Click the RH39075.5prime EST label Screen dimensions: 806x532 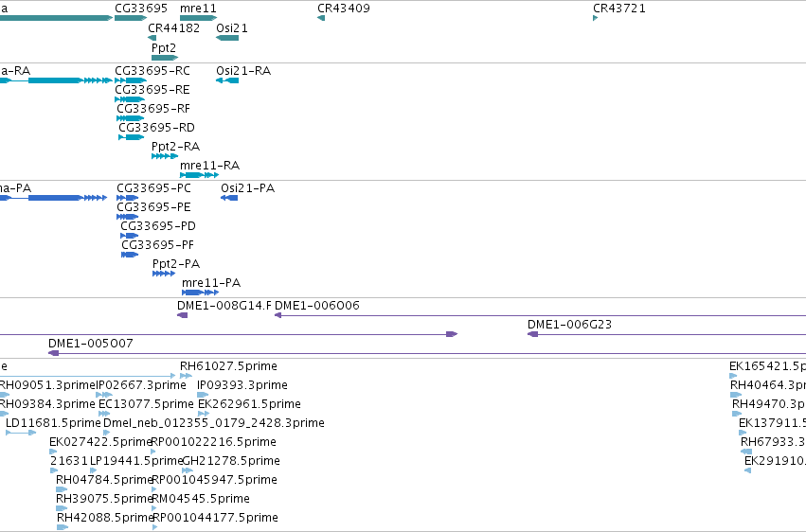pyautogui.click(x=105, y=499)
